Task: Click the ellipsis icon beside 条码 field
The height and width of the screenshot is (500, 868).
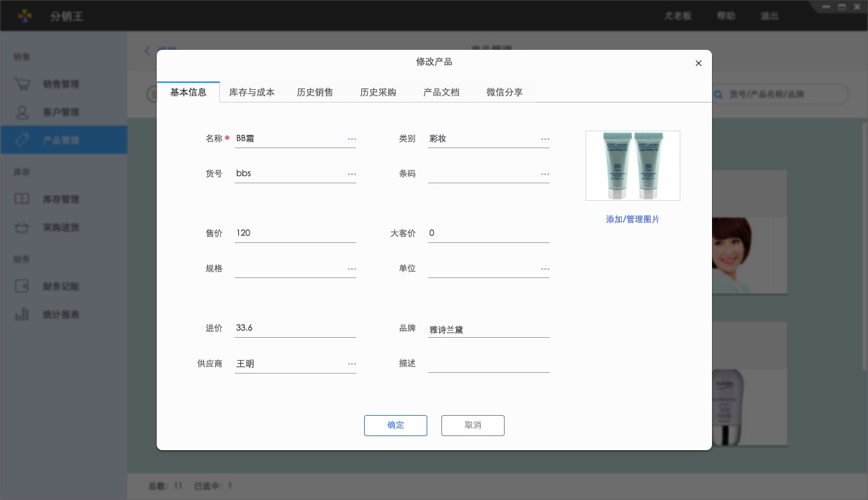Action: point(545,174)
